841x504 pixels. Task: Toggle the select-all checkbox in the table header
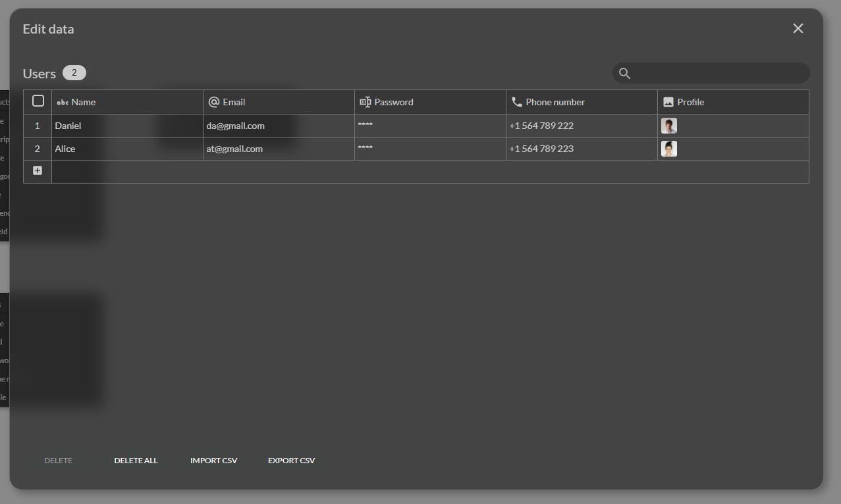[38, 101]
